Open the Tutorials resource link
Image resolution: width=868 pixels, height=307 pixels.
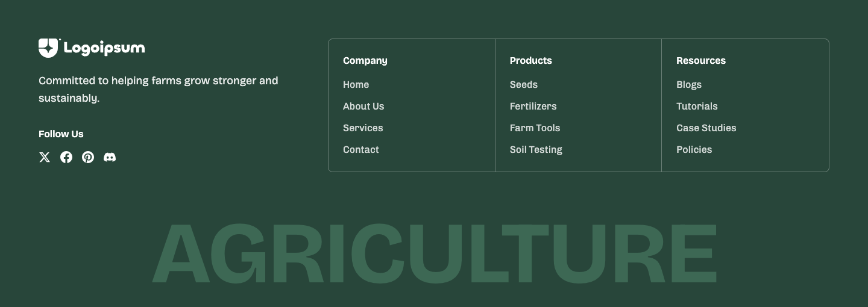(697, 107)
